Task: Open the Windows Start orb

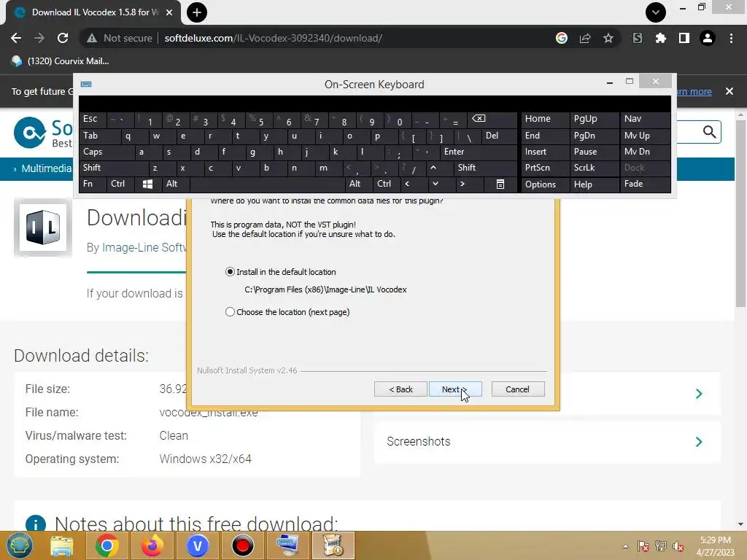Action: tap(19, 545)
